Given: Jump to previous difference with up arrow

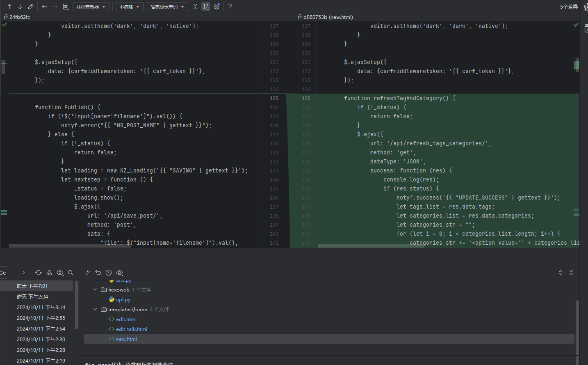Looking at the screenshot, I should (x=9, y=7).
